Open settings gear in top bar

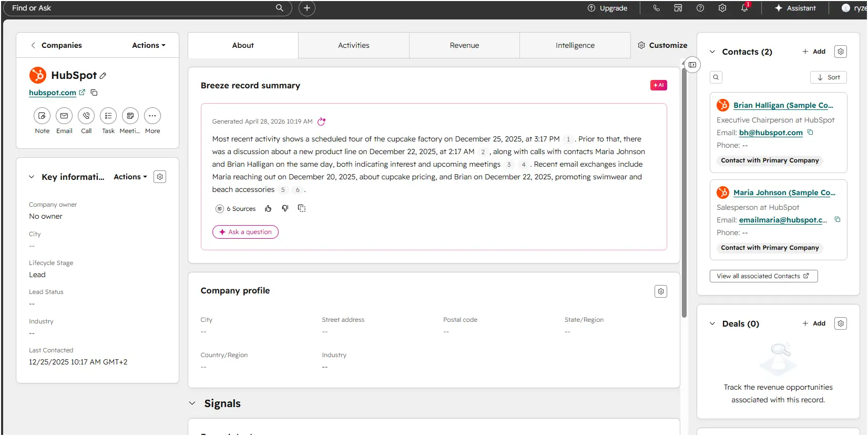722,8
